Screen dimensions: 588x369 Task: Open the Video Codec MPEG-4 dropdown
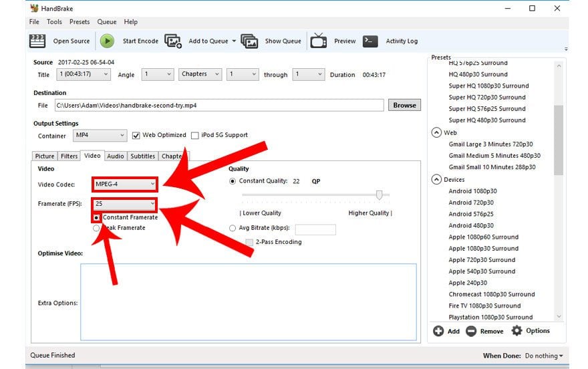124,184
